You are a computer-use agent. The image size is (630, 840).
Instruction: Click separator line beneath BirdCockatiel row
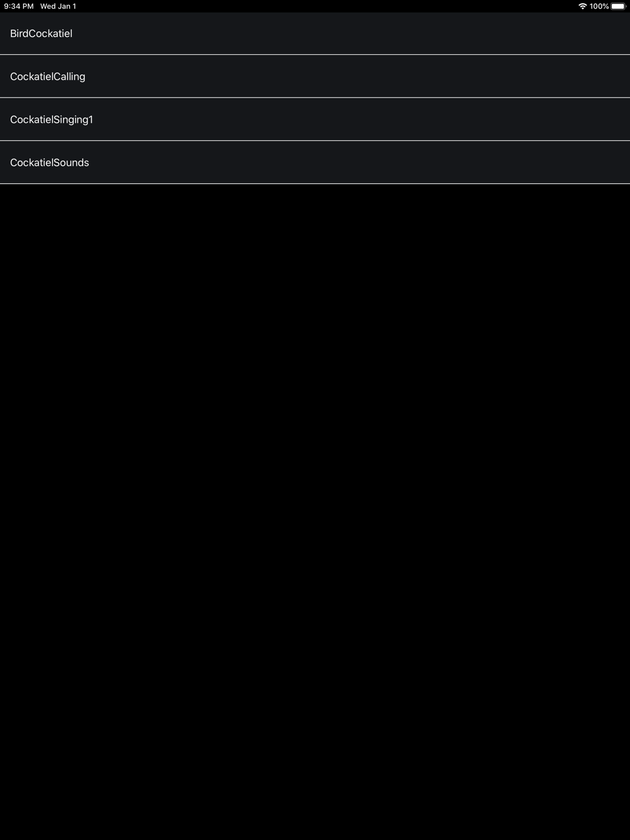[315, 55]
